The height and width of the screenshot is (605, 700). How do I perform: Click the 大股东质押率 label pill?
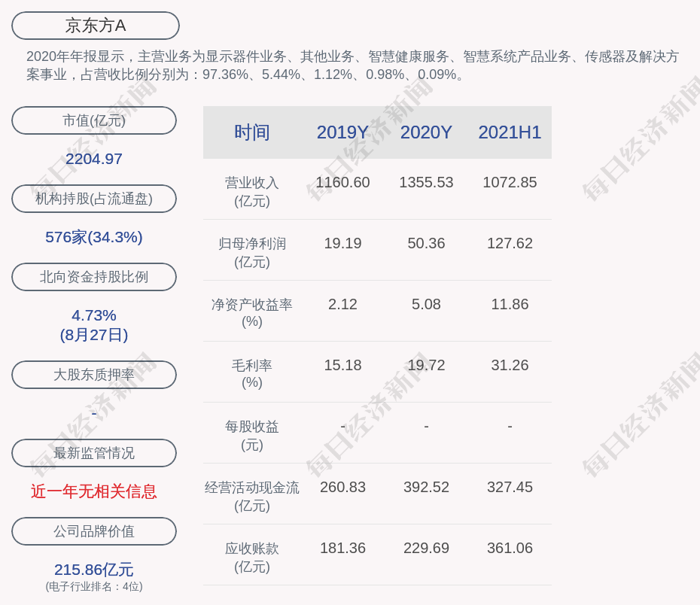pyautogui.click(x=94, y=375)
